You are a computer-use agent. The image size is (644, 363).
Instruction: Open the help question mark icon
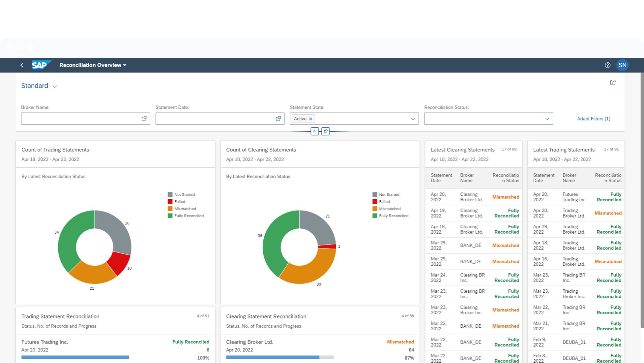[607, 65]
